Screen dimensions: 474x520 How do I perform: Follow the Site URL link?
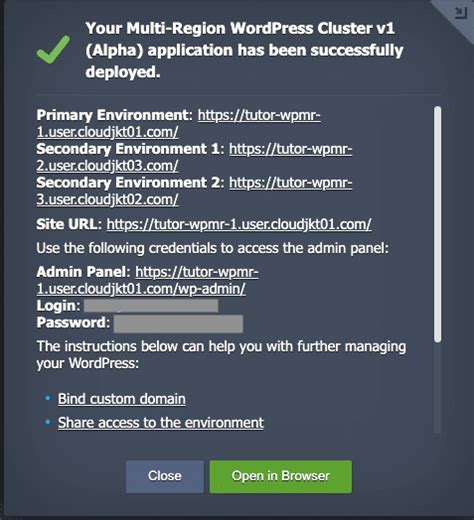pyautogui.click(x=239, y=224)
